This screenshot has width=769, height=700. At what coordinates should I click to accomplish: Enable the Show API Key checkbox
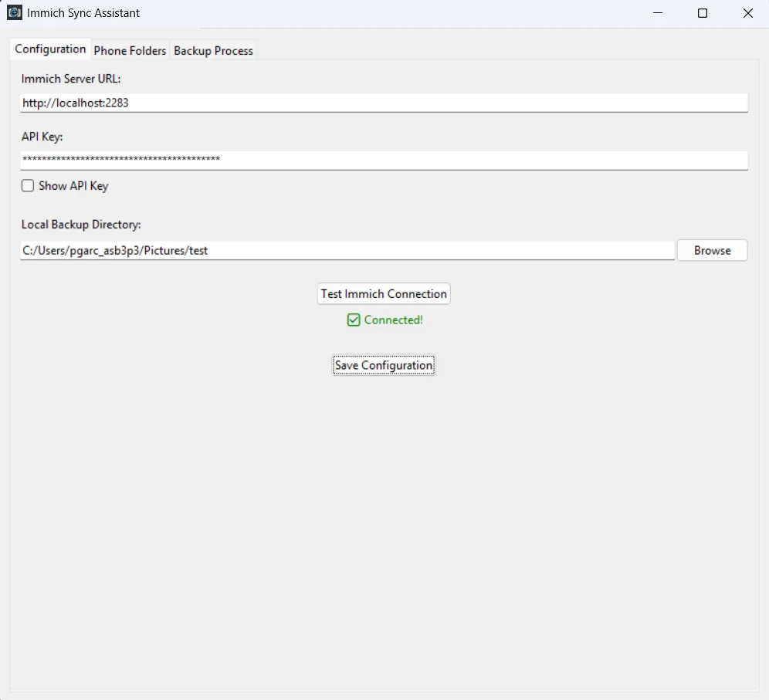coord(28,186)
